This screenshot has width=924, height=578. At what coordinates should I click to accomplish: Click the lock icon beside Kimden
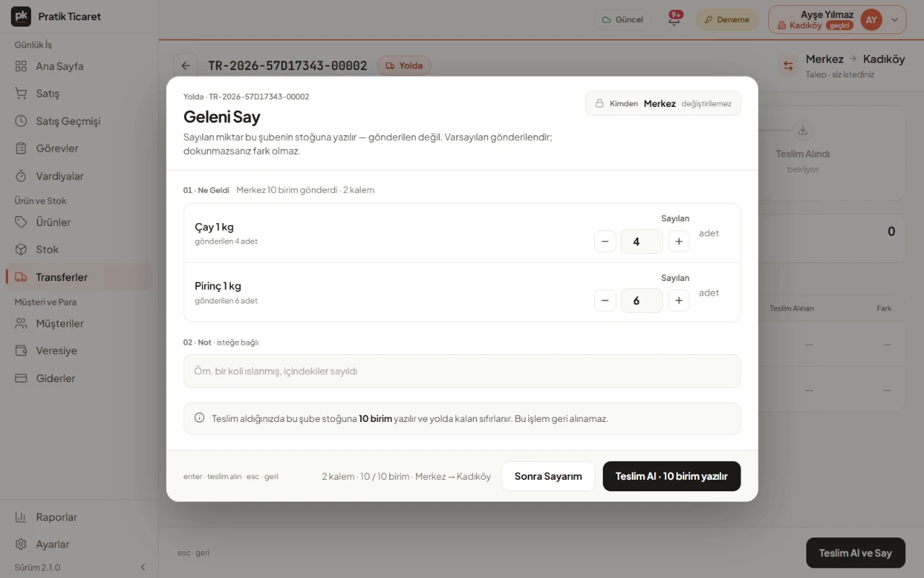tap(599, 103)
